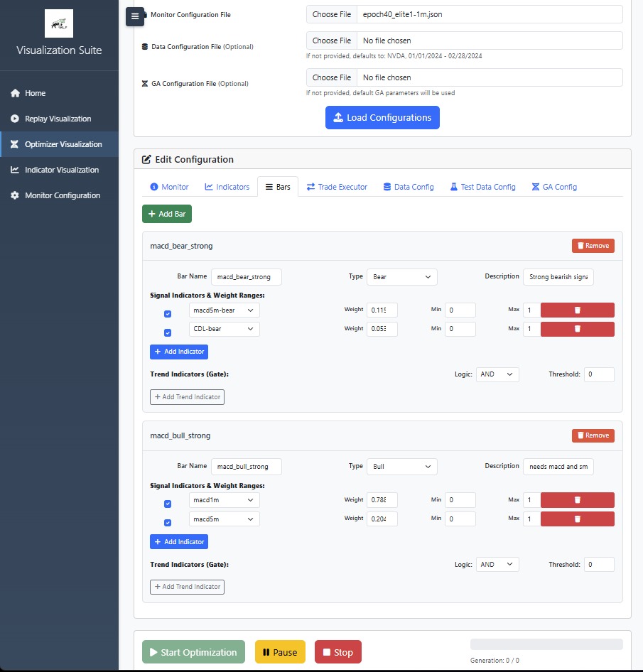Delete macd1m indicator with trash icon
The width and height of the screenshot is (643, 672).
click(577, 499)
